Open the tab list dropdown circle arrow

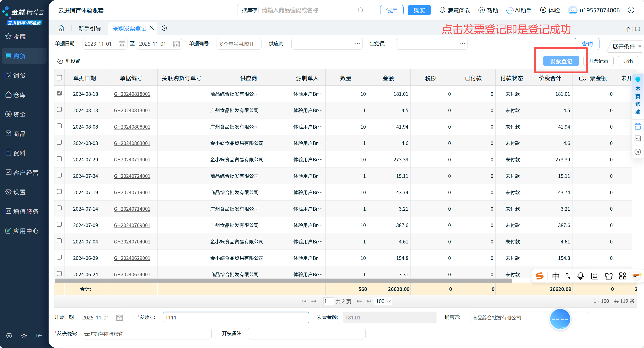[x=164, y=28]
